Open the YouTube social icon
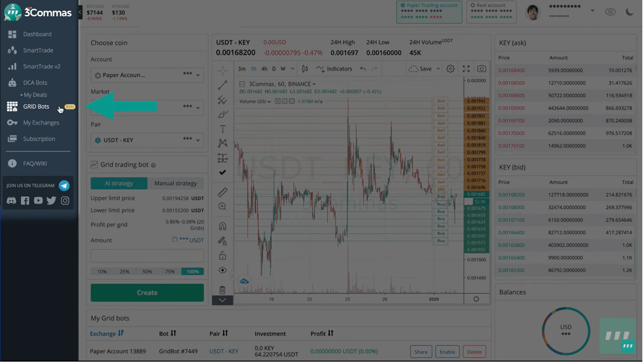Image resolution: width=644 pixels, height=363 pixels. coord(38,201)
